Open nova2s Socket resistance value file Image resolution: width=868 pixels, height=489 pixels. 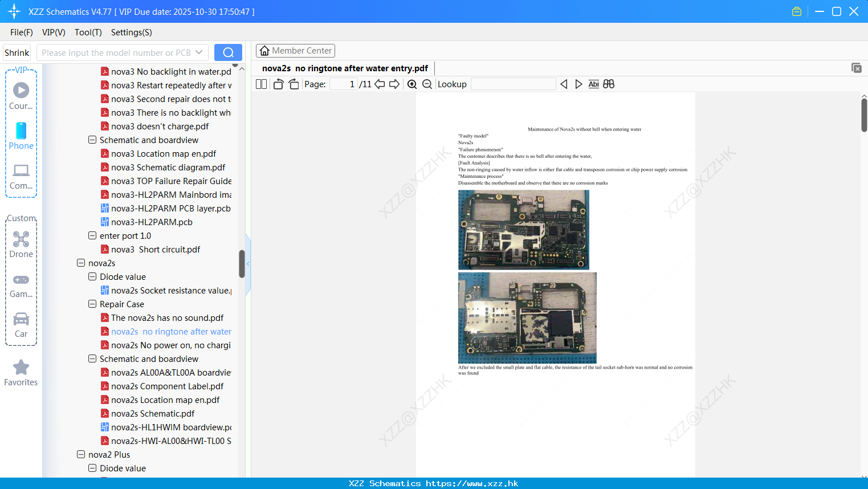coord(166,290)
